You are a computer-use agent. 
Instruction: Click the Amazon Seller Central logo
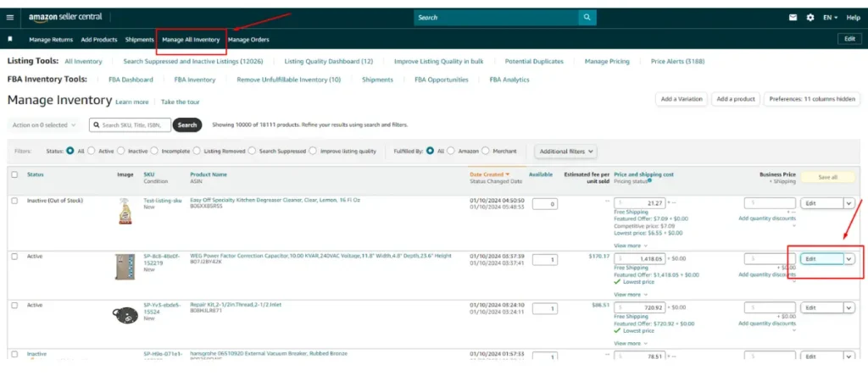coord(65,17)
